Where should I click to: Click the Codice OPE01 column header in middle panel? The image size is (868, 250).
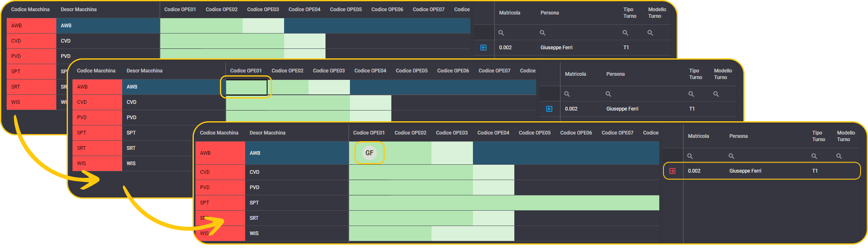246,71
